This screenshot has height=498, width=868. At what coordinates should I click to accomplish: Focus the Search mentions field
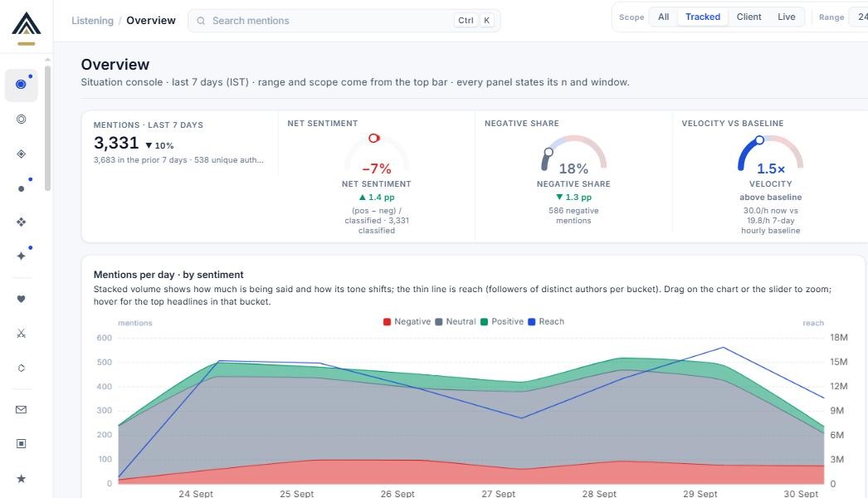[344, 21]
